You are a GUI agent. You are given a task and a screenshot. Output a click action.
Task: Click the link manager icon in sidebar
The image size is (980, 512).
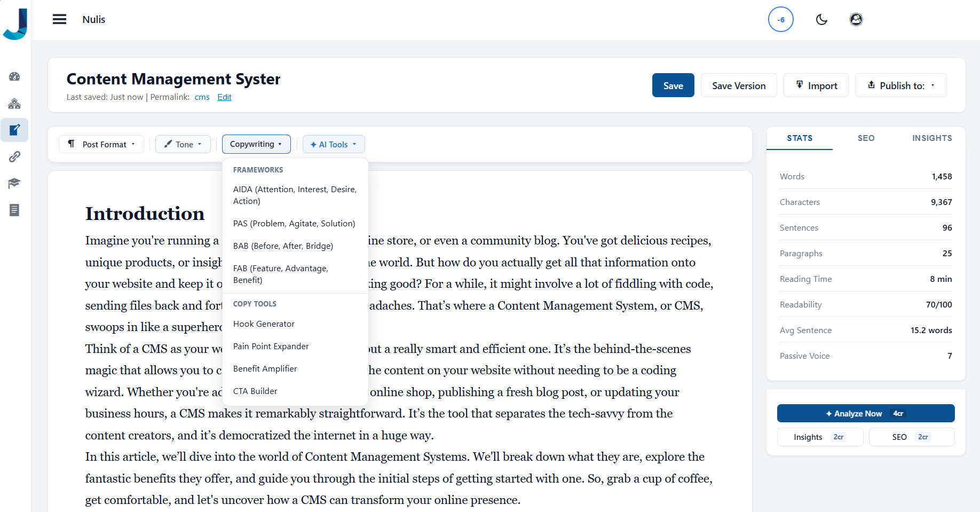(x=14, y=156)
